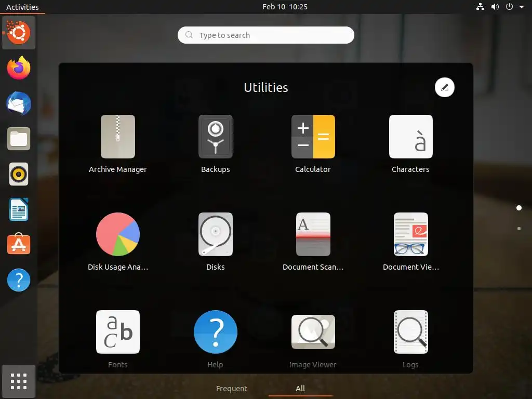Launch Rhythmbox from the dock
Viewport: 532px width, 399px height.
[19, 175]
